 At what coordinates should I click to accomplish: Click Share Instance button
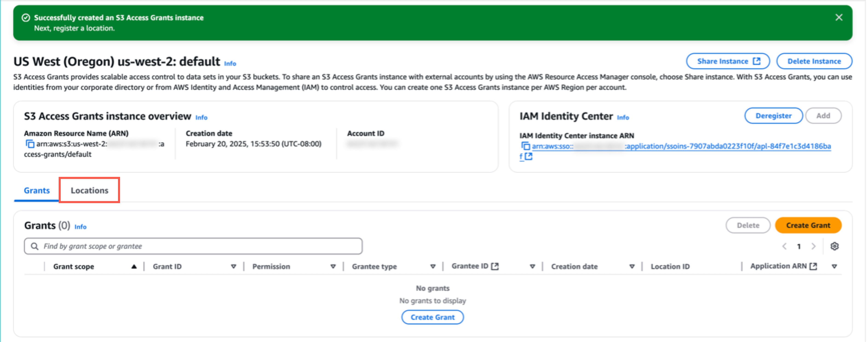[728, 61]
